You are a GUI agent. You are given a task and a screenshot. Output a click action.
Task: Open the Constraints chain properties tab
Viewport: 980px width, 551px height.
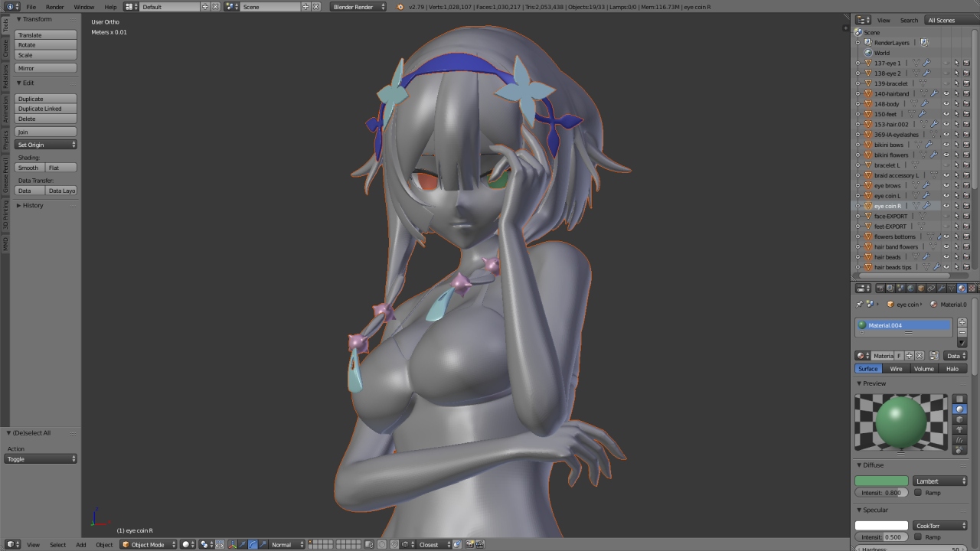coord(931,289)
